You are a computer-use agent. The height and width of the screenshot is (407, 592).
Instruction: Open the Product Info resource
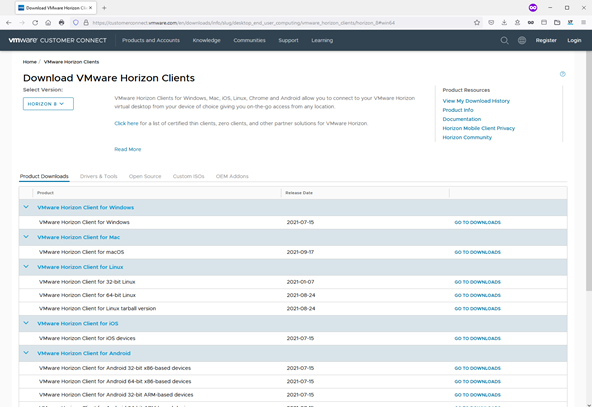click(458, 110)
